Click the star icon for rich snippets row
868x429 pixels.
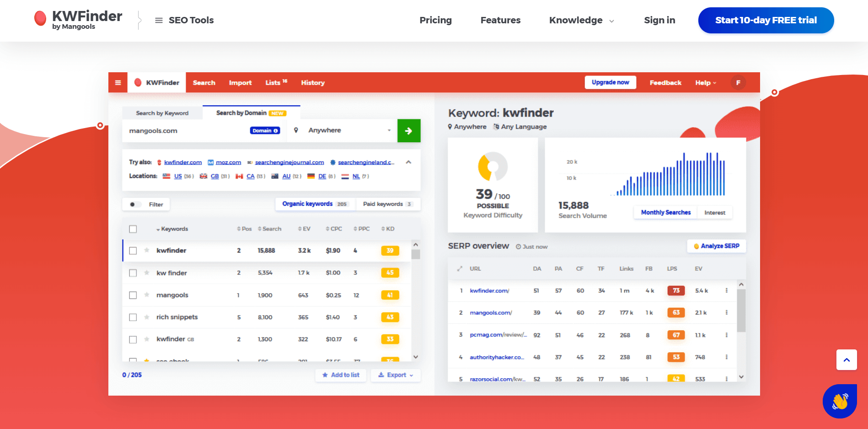pos(147,317)
